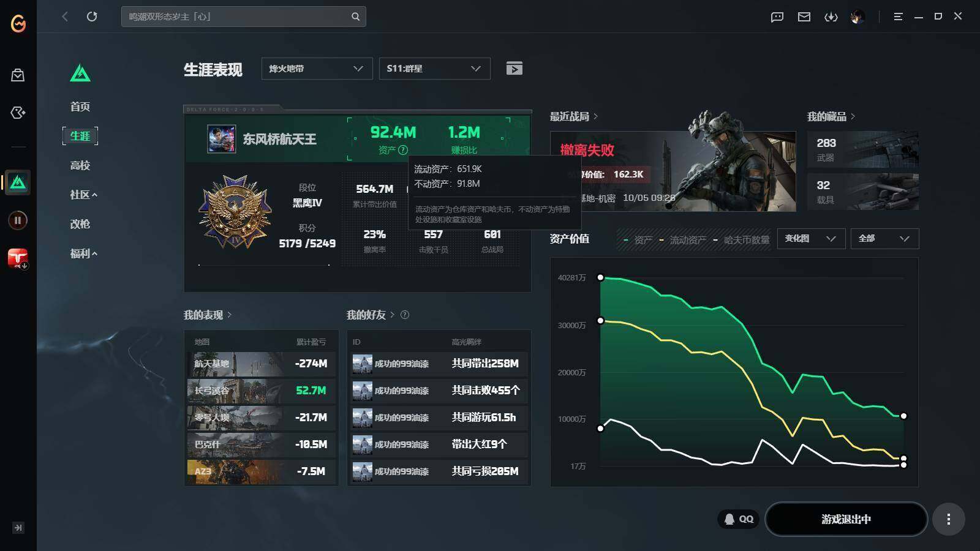Screen dimensions: 980x551
Task: Open the chat message icon in title bar
Action: [x=777, y=17]
